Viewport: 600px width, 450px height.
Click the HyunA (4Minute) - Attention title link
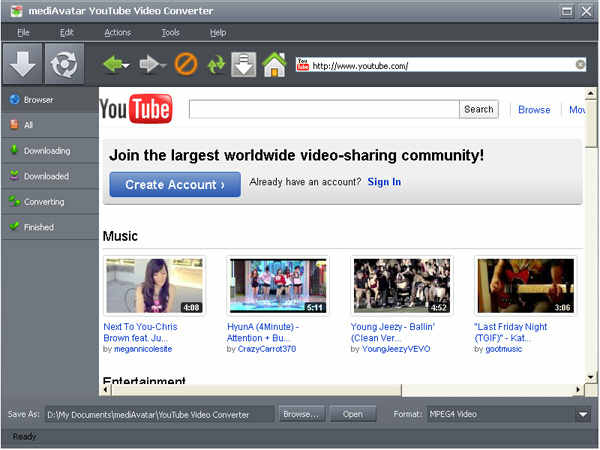[263, 333]
